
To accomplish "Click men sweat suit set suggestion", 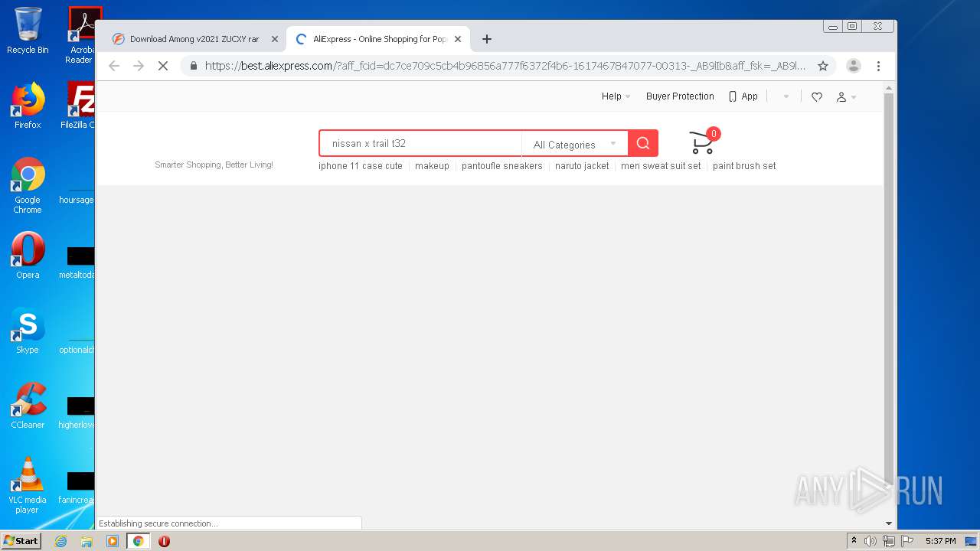I will pyautogui.click(x=661, y=166).
